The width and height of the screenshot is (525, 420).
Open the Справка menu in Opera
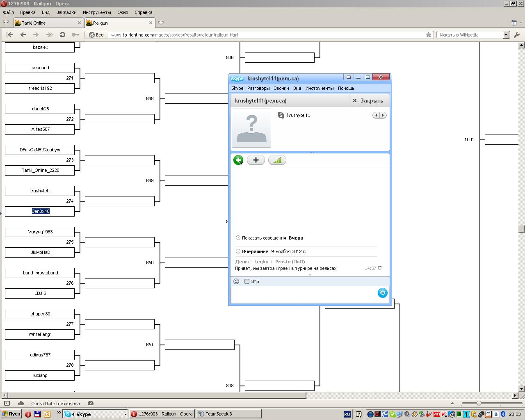[x=143, y=12]
